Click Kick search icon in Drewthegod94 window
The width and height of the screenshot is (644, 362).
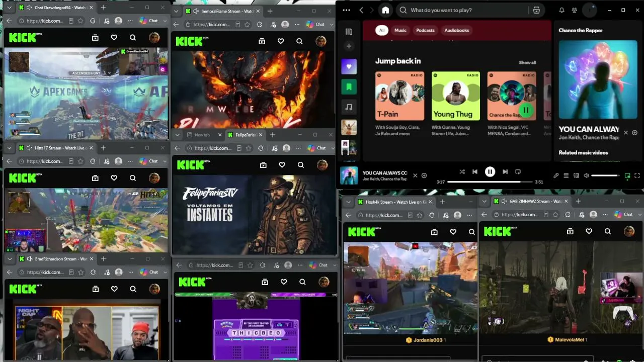(x=133, y=37)
